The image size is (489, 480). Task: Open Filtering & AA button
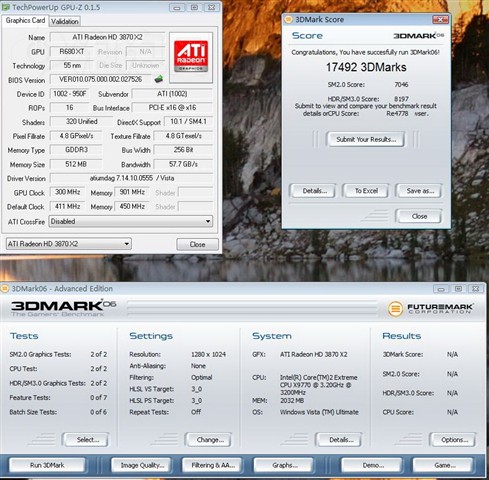click(213, 465)
